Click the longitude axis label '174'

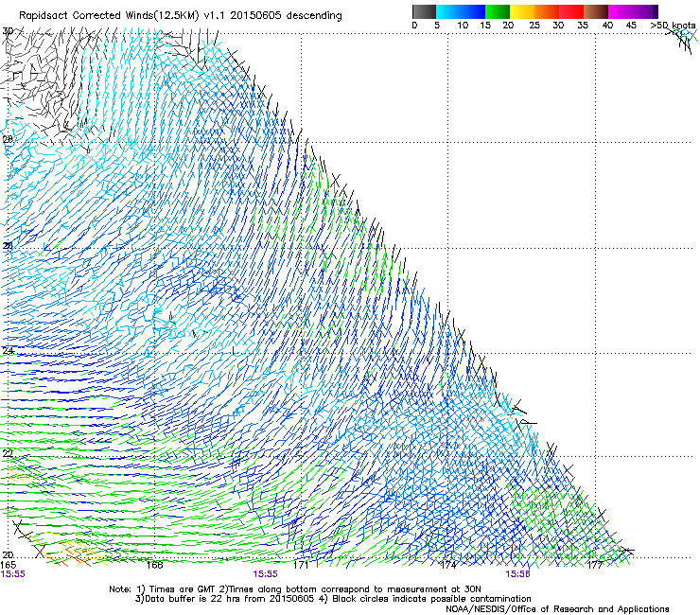(447, 565)
